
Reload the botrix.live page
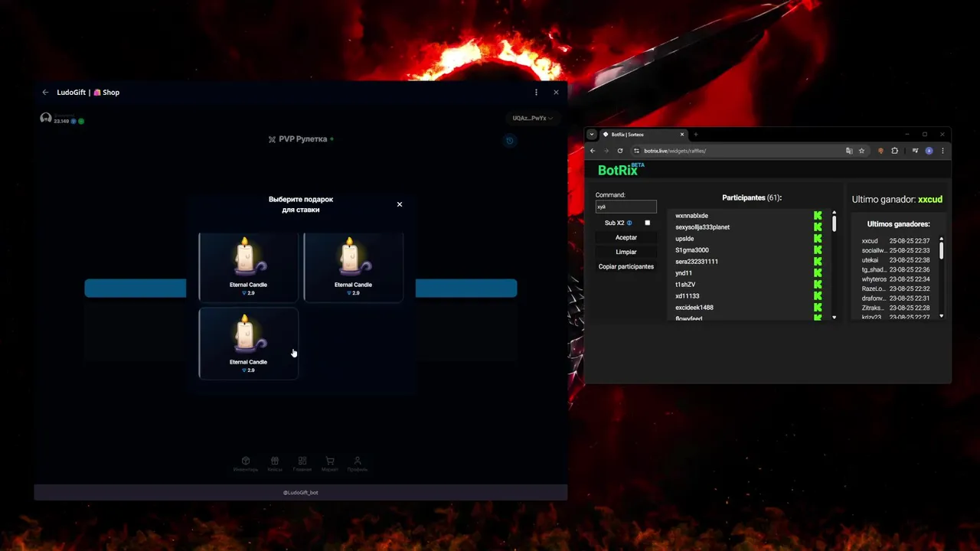pos(620,151)
